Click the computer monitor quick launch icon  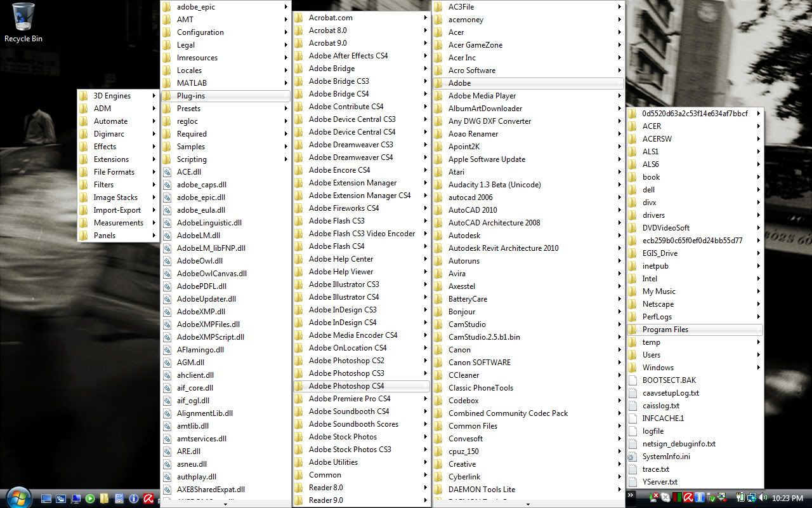[x=76, y=498]
